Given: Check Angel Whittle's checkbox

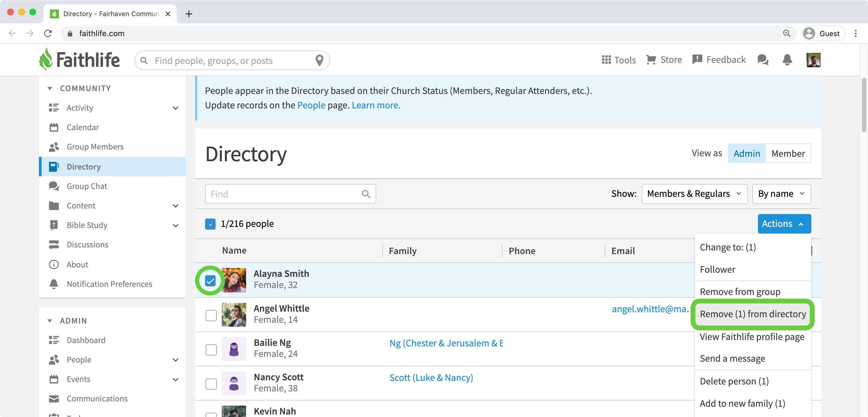Looking at the screenshot, I should [x=211, y=315].
